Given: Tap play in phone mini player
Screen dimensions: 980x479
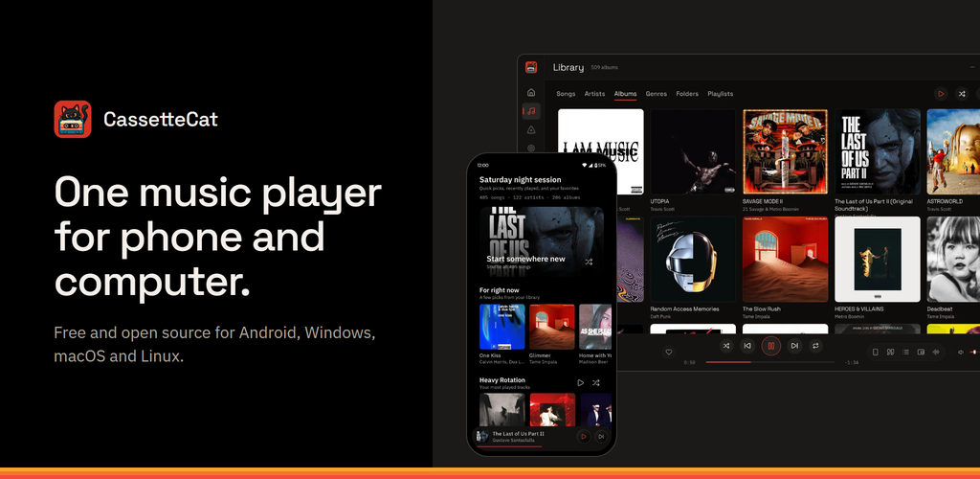Looking at the screenshot, I should 583,437.
